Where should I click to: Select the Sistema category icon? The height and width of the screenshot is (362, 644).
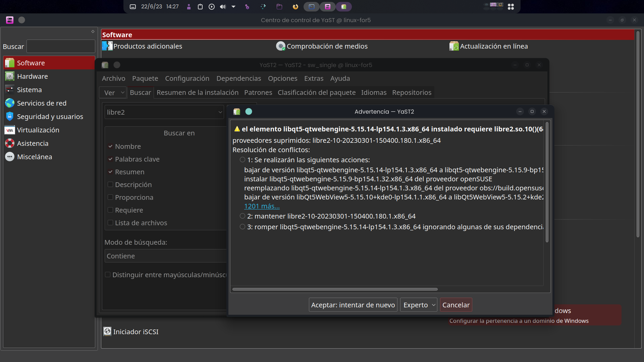point(10,90)
